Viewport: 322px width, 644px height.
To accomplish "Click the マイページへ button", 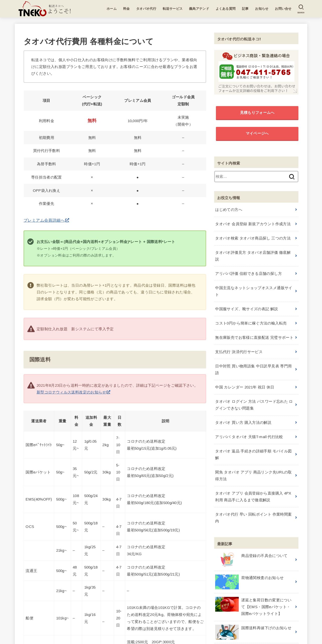I will click(257, 134).
